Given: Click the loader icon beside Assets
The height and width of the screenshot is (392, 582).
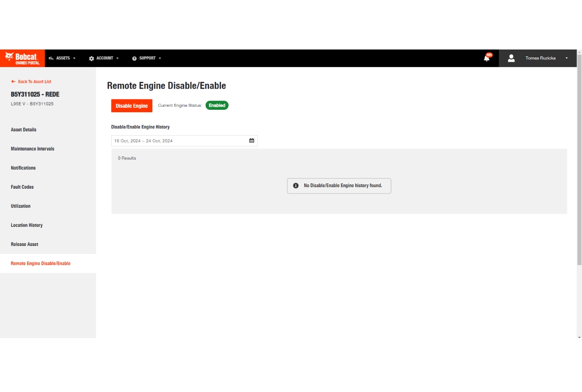Looking at the screenshot, I should point(51,58).
